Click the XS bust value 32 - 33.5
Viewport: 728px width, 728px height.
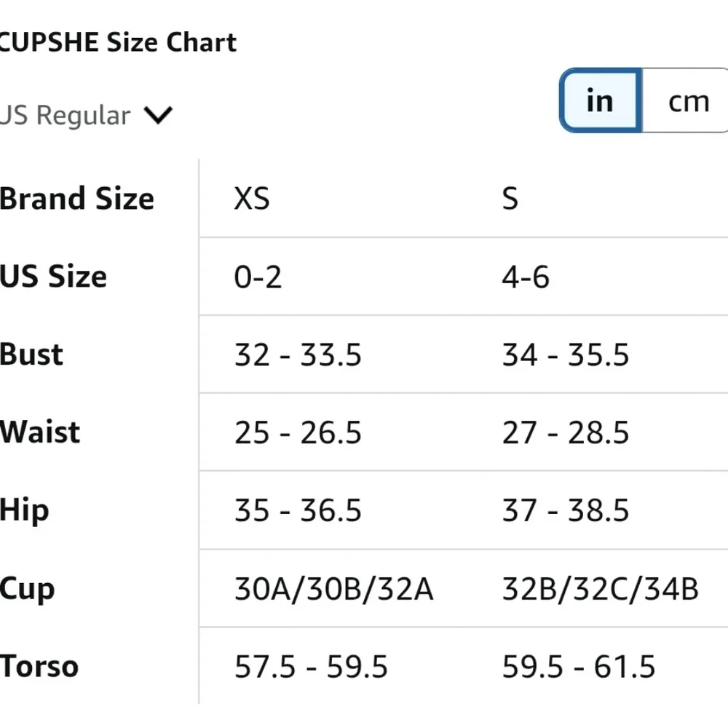click(x=298, y=355)
